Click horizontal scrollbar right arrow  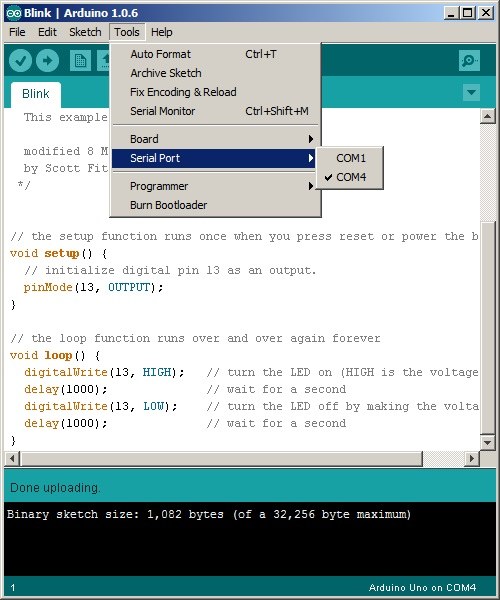(472, 458)
